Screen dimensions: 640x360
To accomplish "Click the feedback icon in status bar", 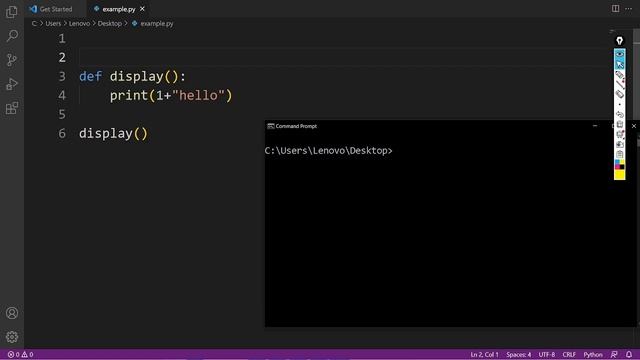I will tap(614, 354).
